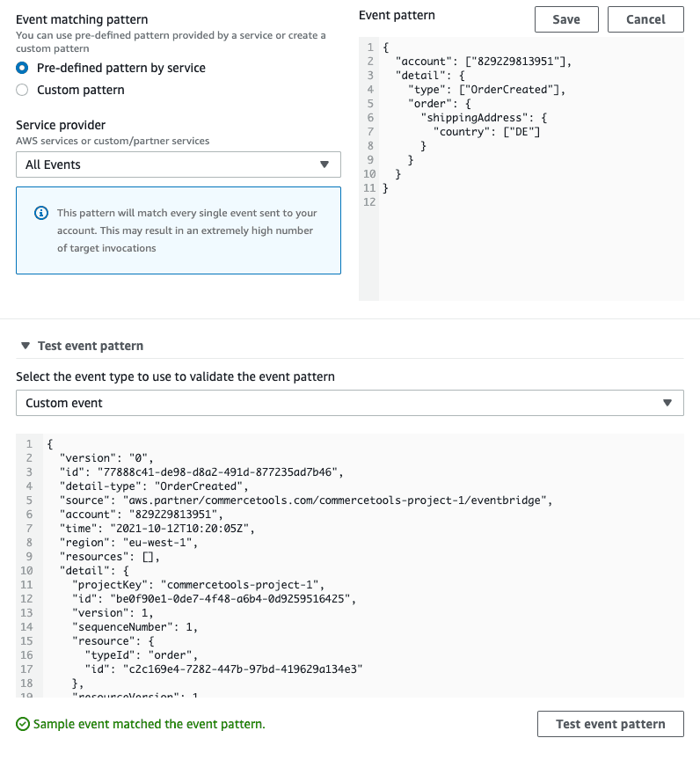The height and width of the screenshot is (760, 700).
Task: Open the Custom event type dropdown
Action: coord(349,403)
